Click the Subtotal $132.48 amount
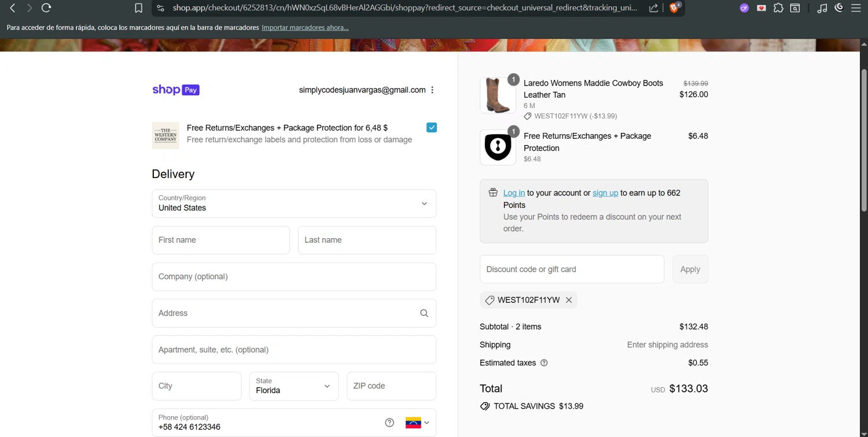 point(694,327)
